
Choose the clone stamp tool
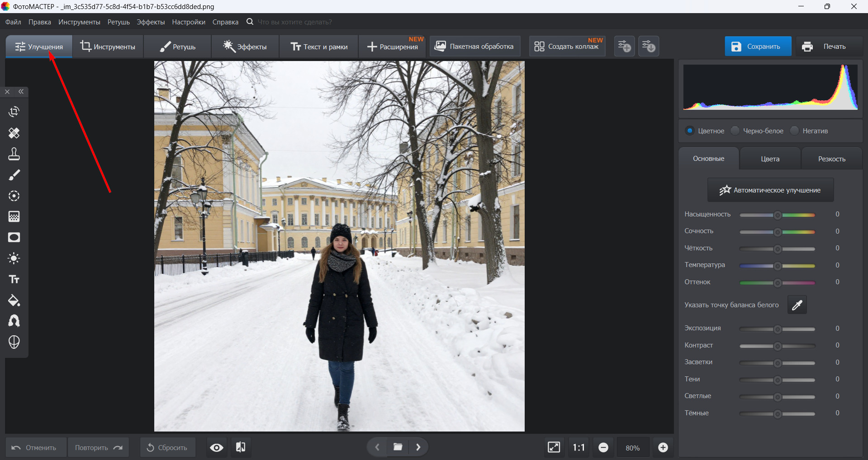pyautogui.click(x=14, y=154)
